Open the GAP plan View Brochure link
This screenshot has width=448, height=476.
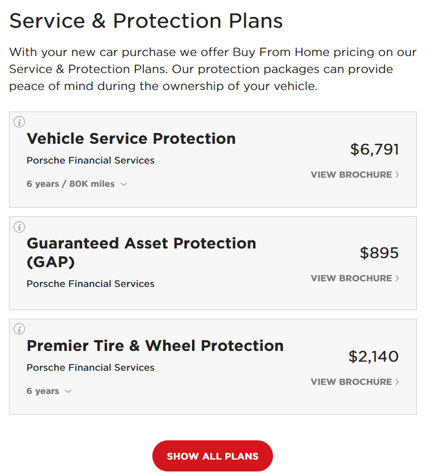click(355, 278)
